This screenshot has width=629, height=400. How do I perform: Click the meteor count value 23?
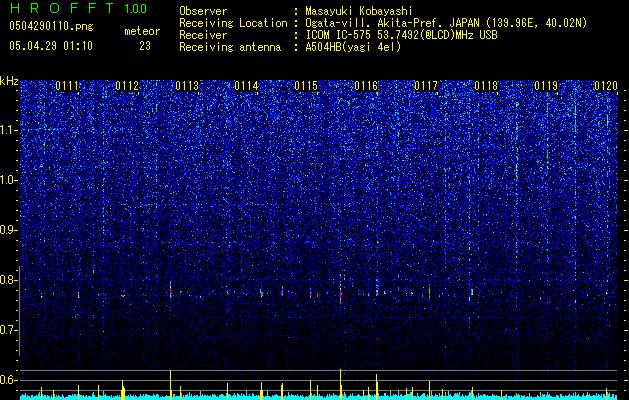(x=145, y=46)
